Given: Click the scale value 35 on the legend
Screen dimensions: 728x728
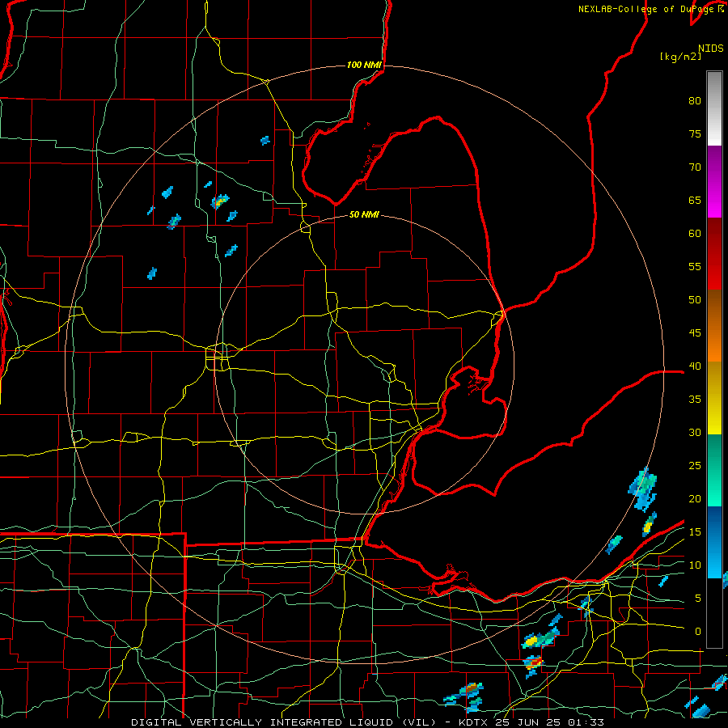Looking at the screenshot, I should (x=695, y=400).
